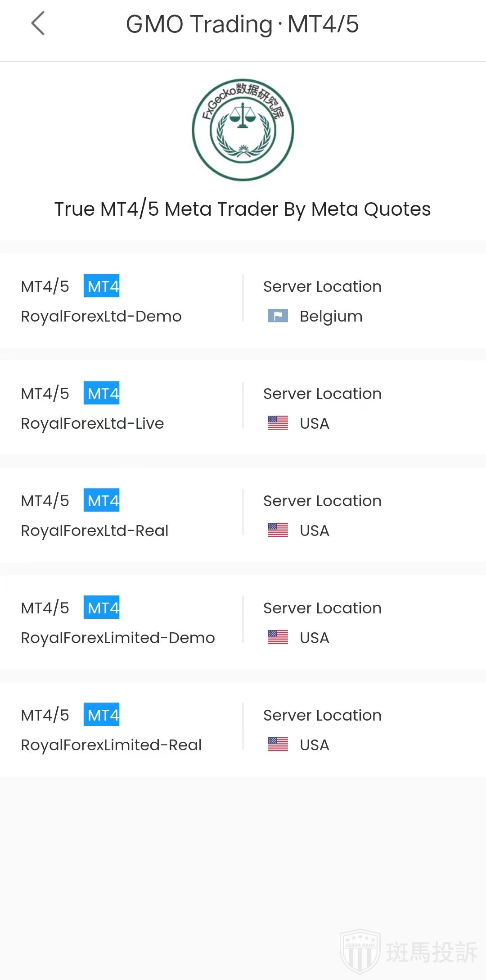The image size is (486, 980).
Task: Click the Belgium flag icon
Action: 278,316
